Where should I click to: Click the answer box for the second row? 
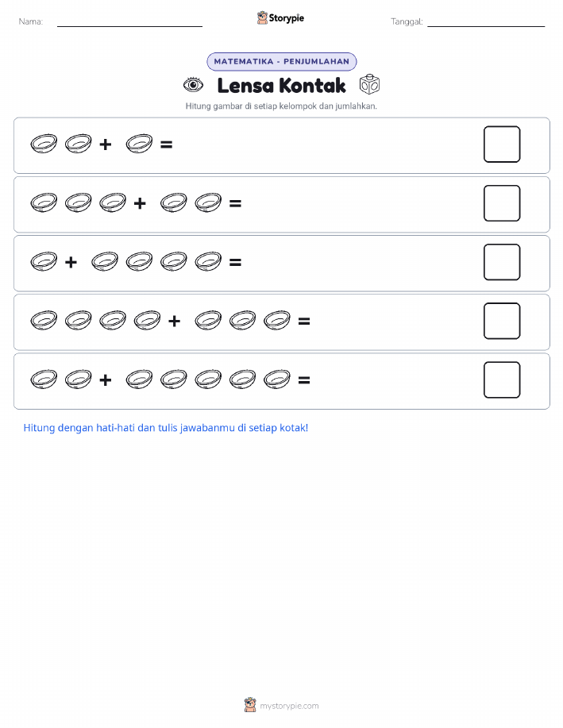click(502, 203)
